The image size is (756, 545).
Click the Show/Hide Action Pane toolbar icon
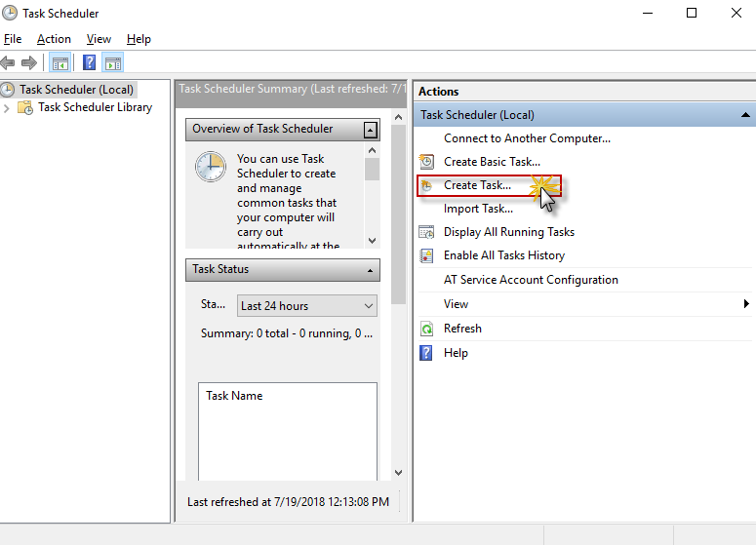pyautogui.click(x=112, y=63)
